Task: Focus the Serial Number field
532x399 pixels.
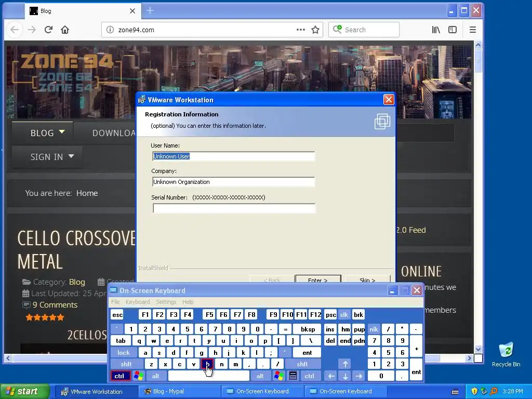Action: 234,208
